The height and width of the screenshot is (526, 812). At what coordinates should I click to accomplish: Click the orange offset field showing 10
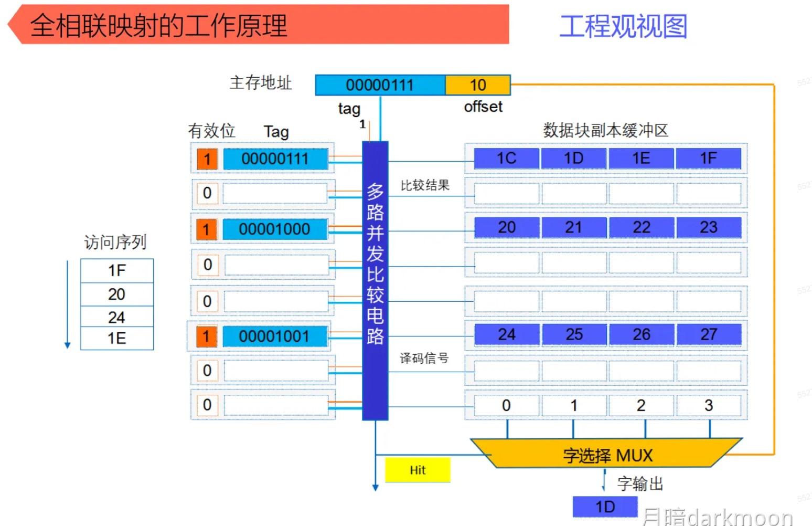[x=477, y=85]
